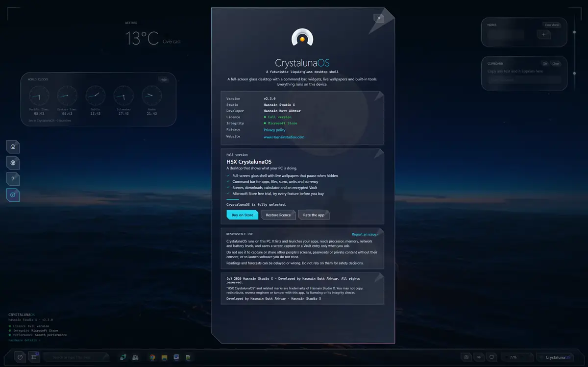Open the Help question-mark sidebar icon
Screen dimensions: 588x367
point(13,178)
